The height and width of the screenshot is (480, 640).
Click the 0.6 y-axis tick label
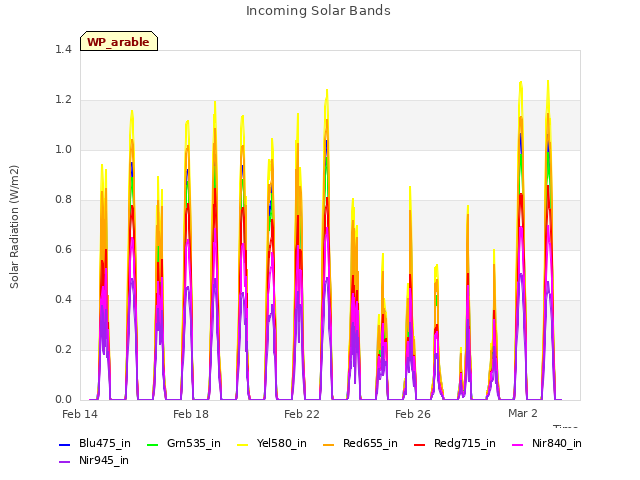(x=63, y=249)
